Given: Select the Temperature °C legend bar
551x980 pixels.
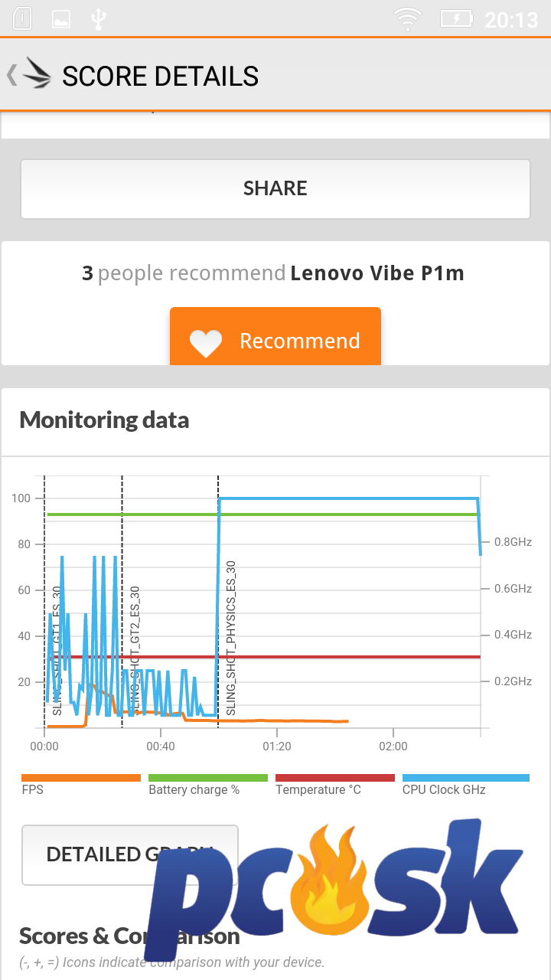Looking at the screenshot, I should click(x=335, y=778).
